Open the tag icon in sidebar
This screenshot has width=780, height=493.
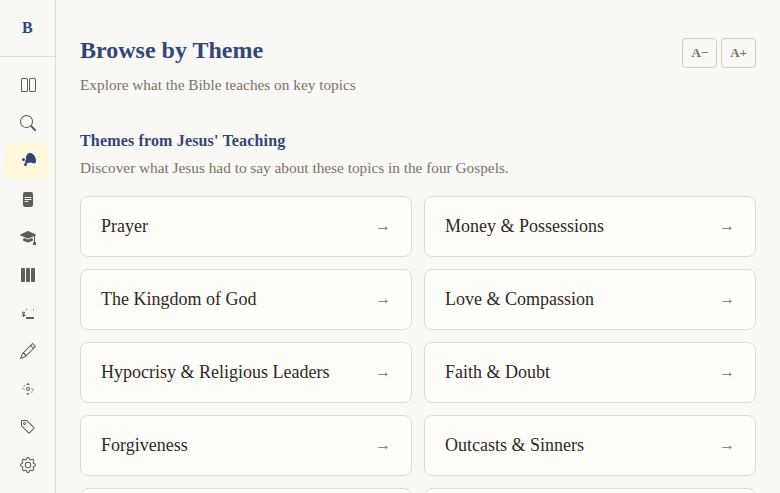click(28, 427)
